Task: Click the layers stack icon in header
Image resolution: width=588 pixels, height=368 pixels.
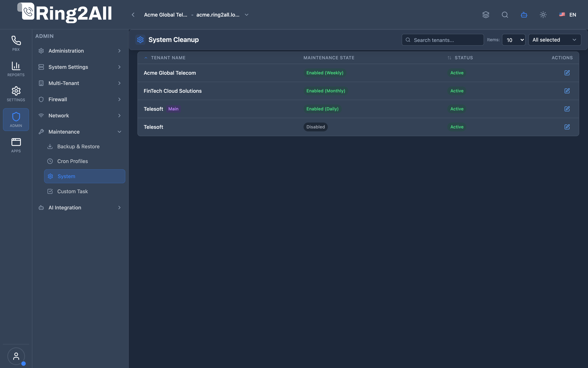Action: (486, 15)
